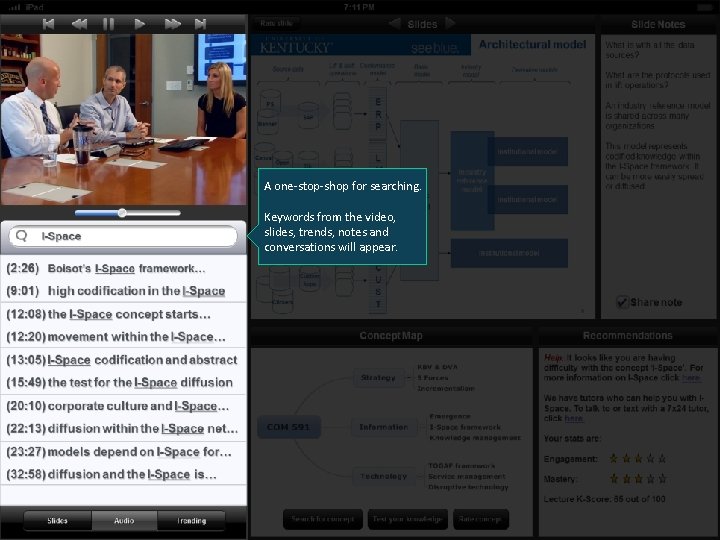Click the Architectural model slide
Viewport: 720px width, 540px height.
422,176
